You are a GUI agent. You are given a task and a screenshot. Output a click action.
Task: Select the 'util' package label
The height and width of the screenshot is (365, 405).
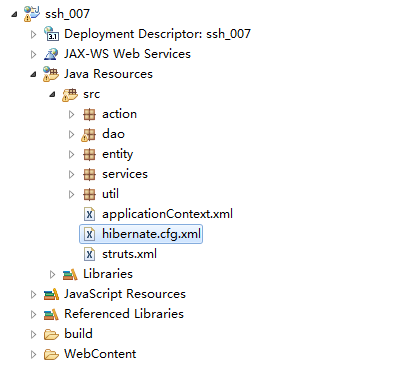pyautogui.click(x=110, y=194)
